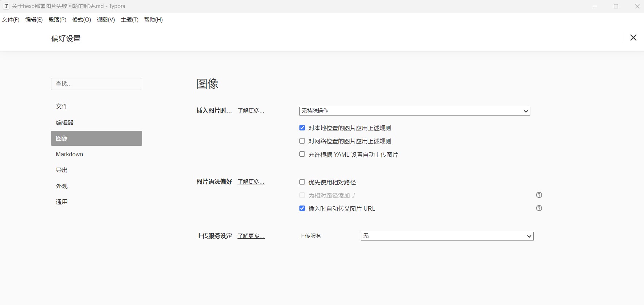This screenshot has height=305, width=644.
Task: Enable 对网络位置的图片应用上述规则 checkbox
Action: click(302, 141)
